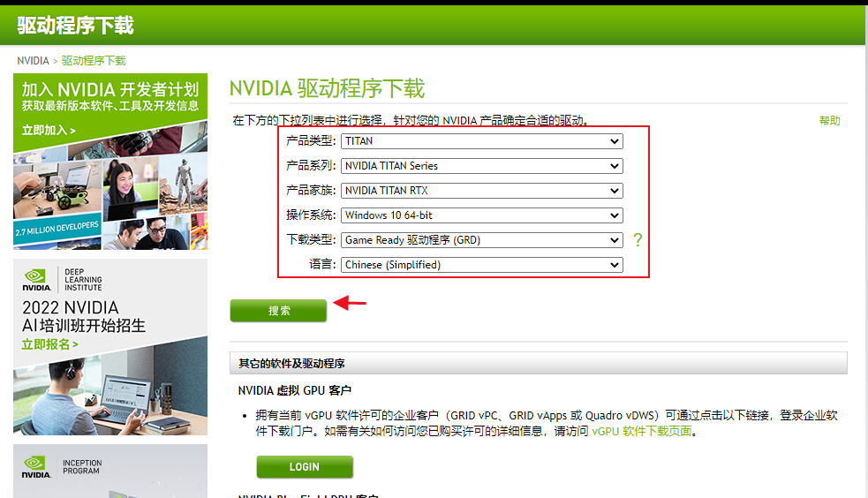Open the 产品系列 dropdown NVIDIA TITAN Series
Viewport: 868px width, 498px height.
tap(481, 166)
